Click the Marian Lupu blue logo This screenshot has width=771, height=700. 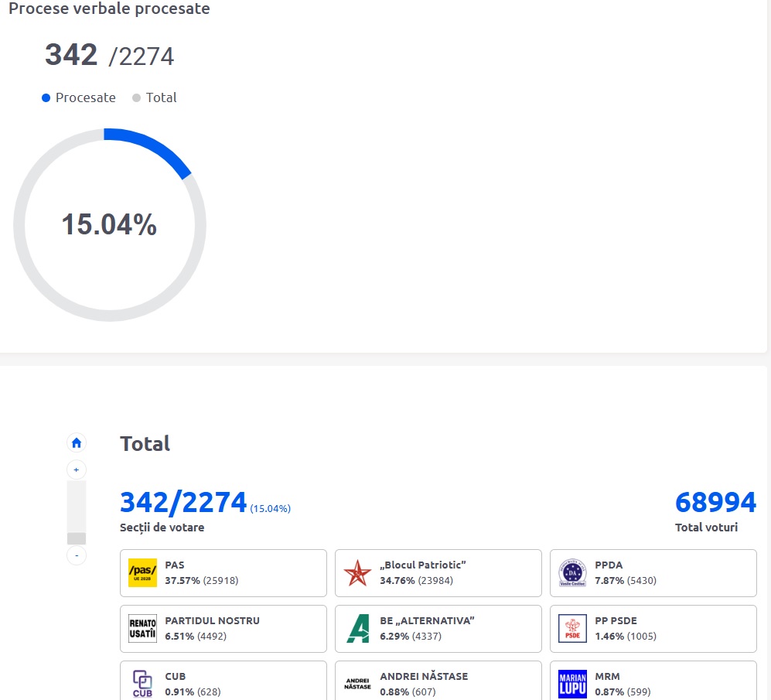(572, 684)
